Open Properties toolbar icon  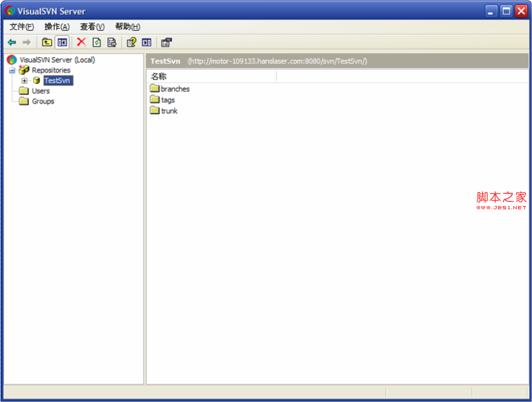166,43
